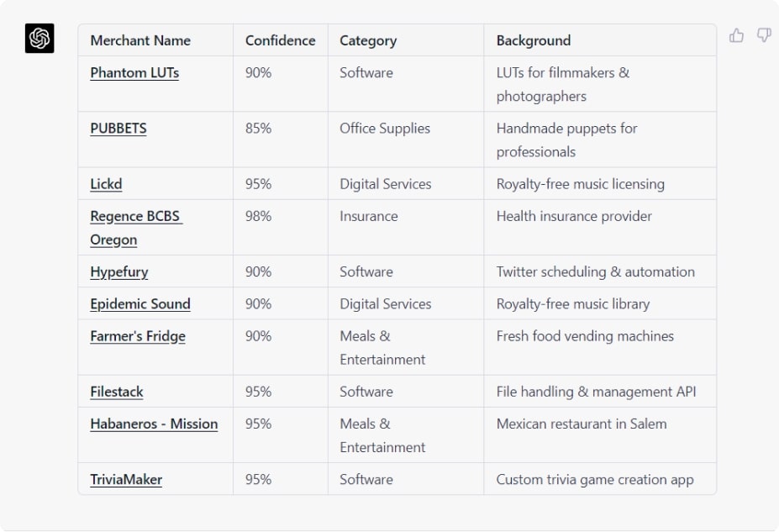Open the Filestack merchant link
The height and width of the screenshot is (532, 779).
coord(117,392)
